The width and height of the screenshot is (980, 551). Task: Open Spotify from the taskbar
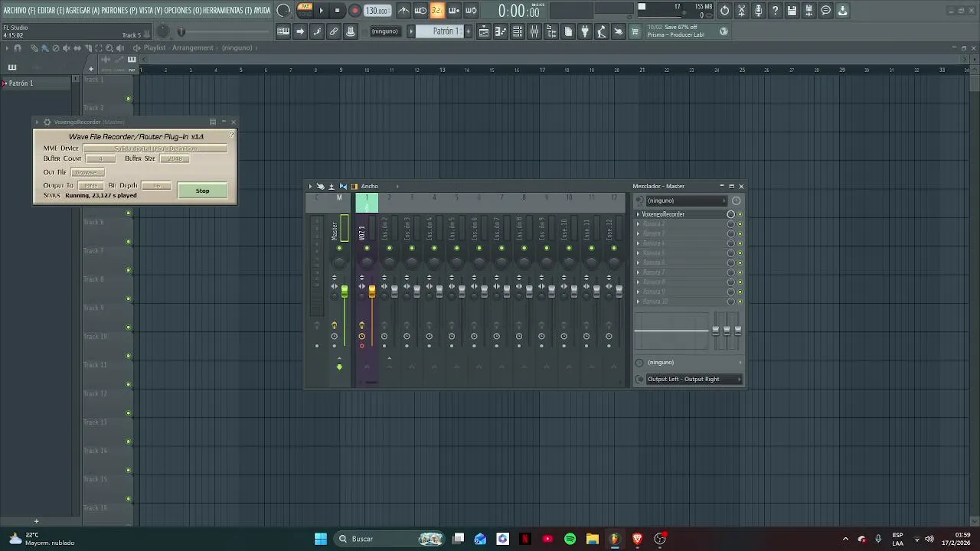click(570, 539)
